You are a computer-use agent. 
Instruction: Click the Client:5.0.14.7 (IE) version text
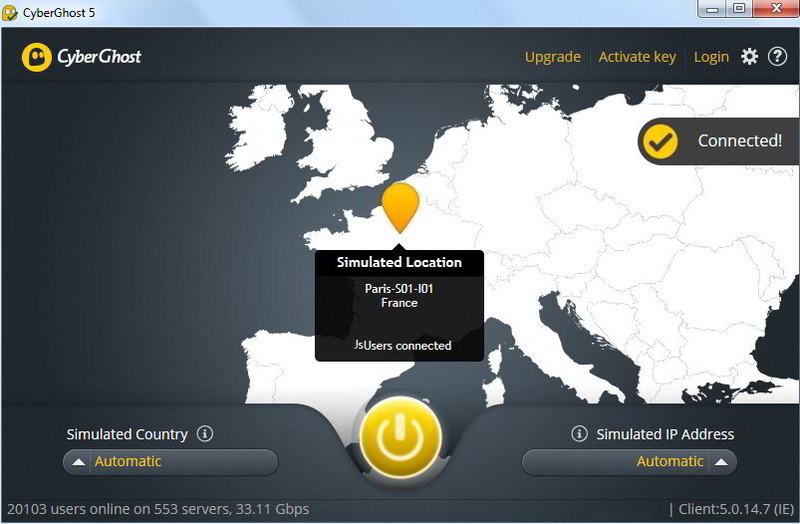click(x=736, y=509)
